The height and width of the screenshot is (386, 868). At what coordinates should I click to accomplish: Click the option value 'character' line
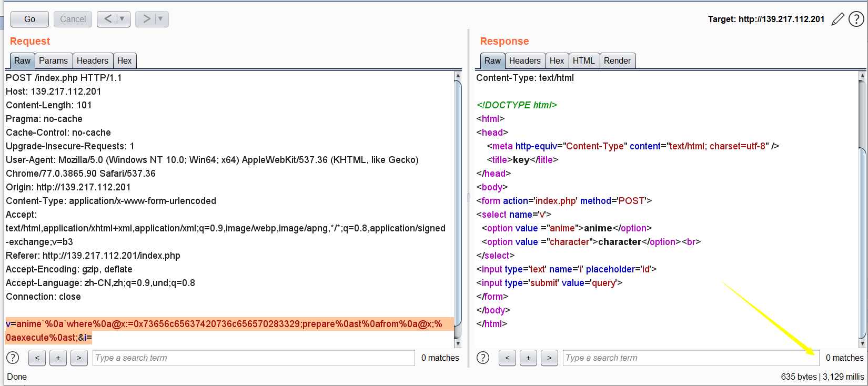click(591, 242)
